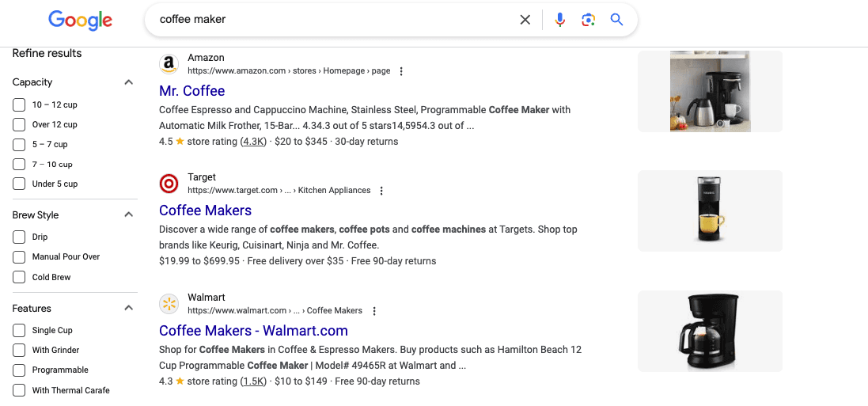The image size is (868, 406).
Task: Clear the search box text
Action: (525, 20)
